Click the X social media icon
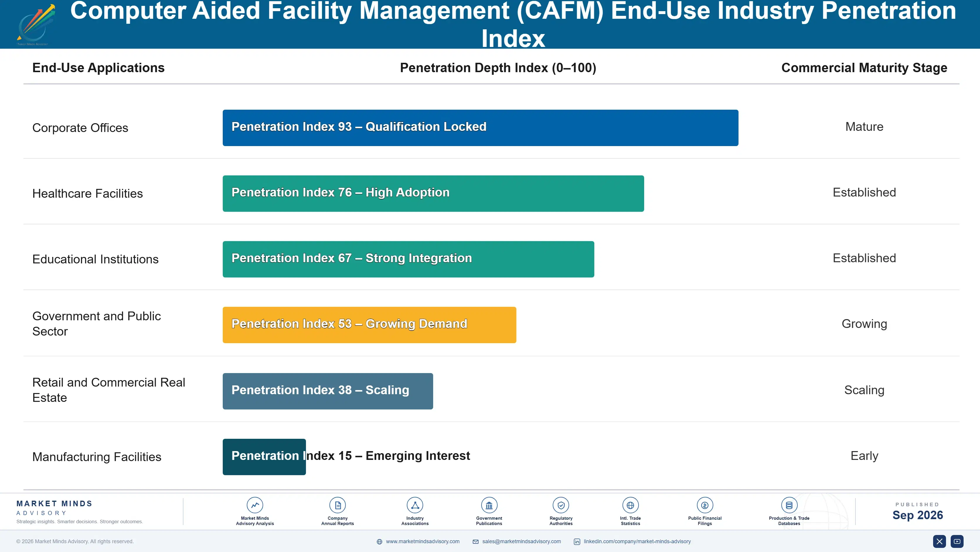The height and width of the screenshot is (552, 980). coord(939,541)
